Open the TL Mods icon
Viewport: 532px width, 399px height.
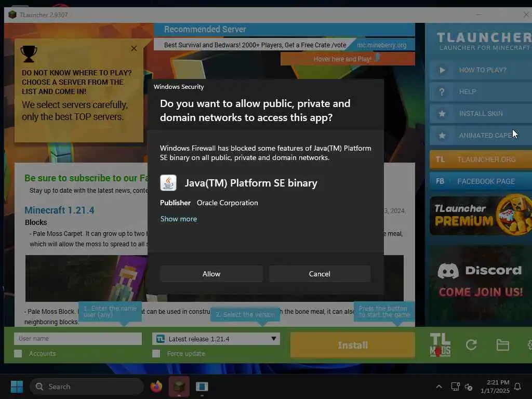tap(440, 345)
